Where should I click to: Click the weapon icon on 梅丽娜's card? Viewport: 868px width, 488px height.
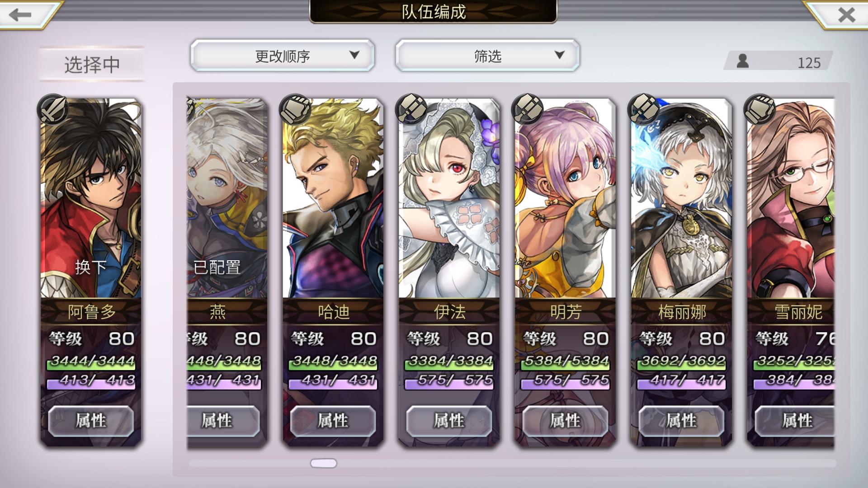pyautogui.click(x=644, y=109)
